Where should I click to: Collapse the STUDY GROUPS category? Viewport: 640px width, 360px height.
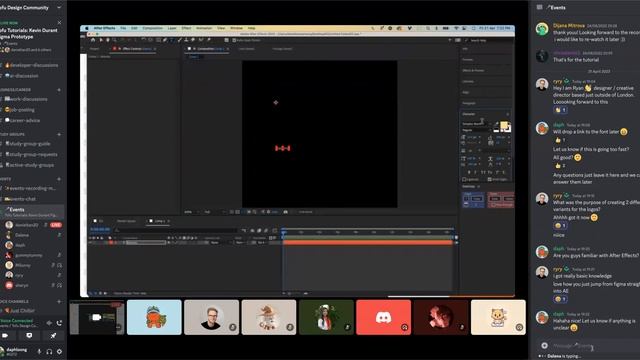(12, 134)
